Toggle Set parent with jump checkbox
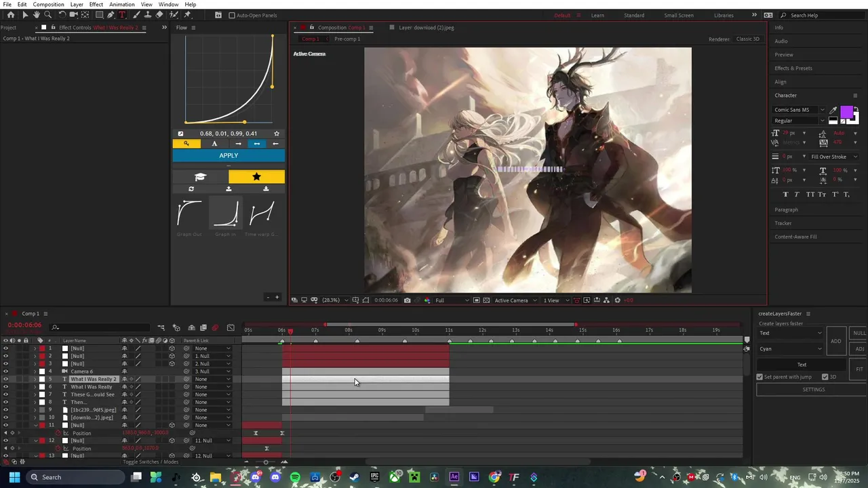Image resolution: width=868 pixels, height=488 pixels. tap(759, 377)
